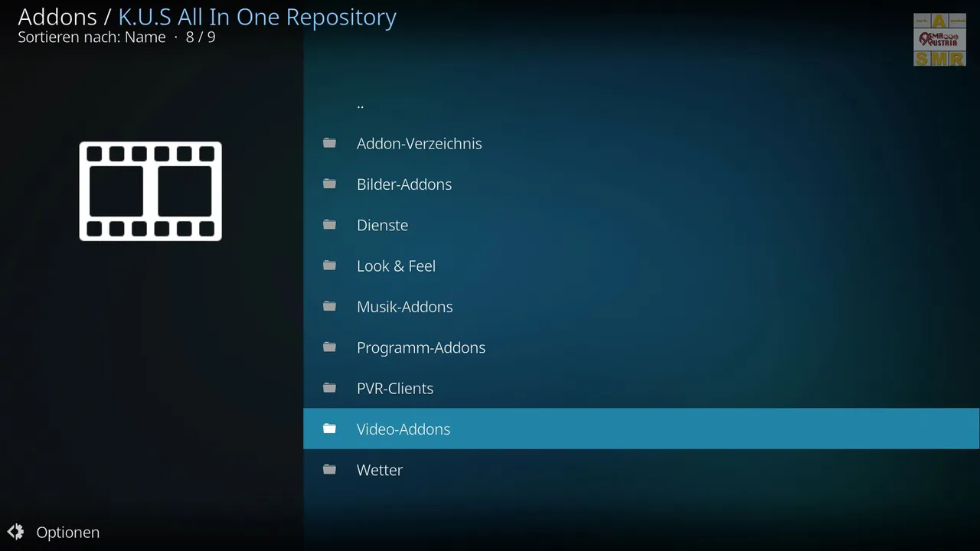
Task: Open the highlighted Video-Addons entry
Action: point(642,429)
